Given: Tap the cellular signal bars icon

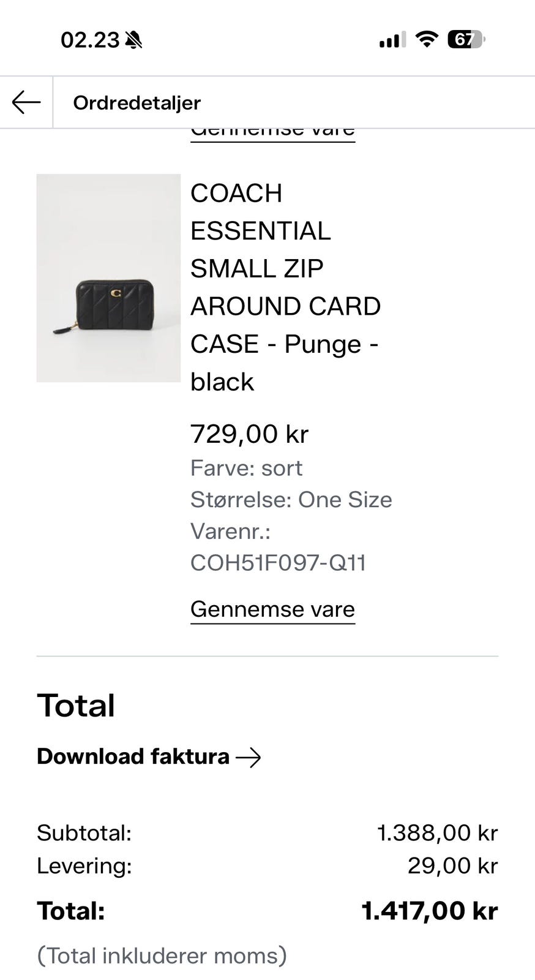Looking at the screenshot, I should coord(392,40).
